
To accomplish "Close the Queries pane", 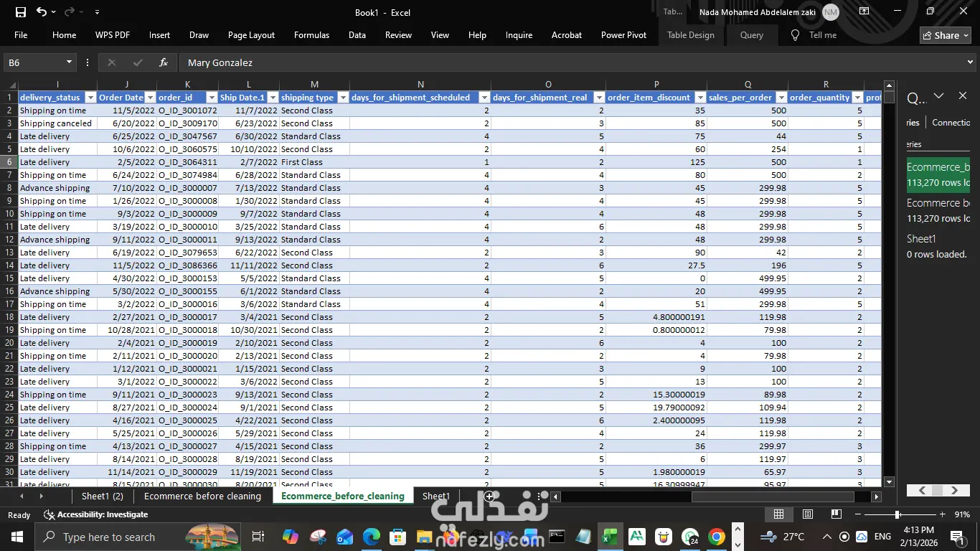I will pos(963,96).
